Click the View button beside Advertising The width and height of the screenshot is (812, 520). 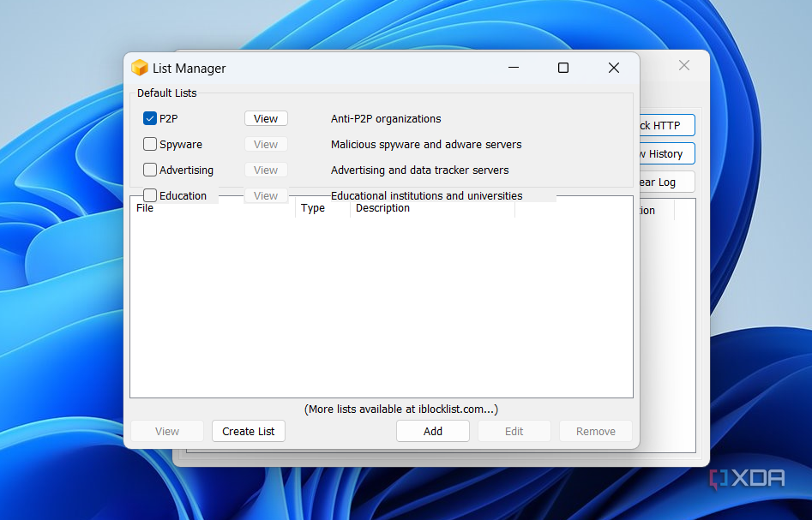pyautogui.click(x=266, y=170)
